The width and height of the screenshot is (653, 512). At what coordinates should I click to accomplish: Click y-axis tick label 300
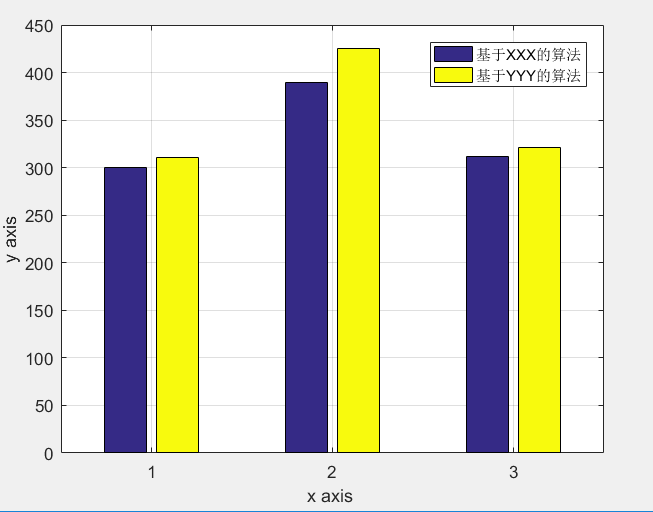pos(39,169)
